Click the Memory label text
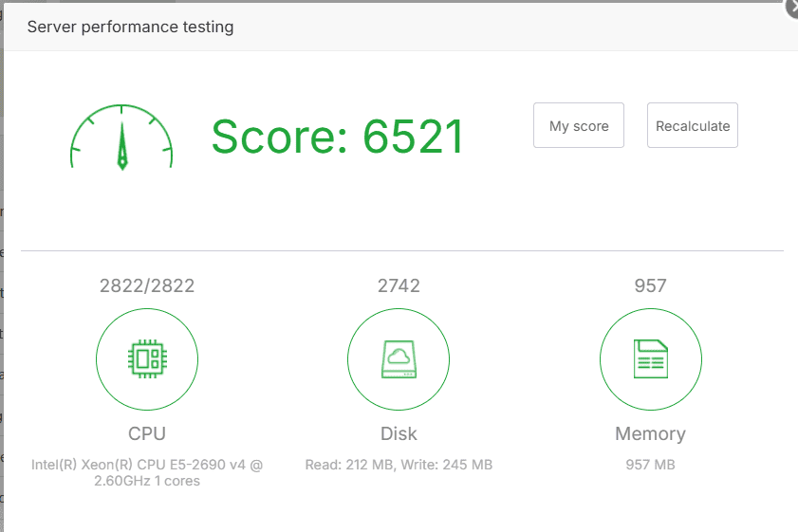 click(x=650, y=433)
